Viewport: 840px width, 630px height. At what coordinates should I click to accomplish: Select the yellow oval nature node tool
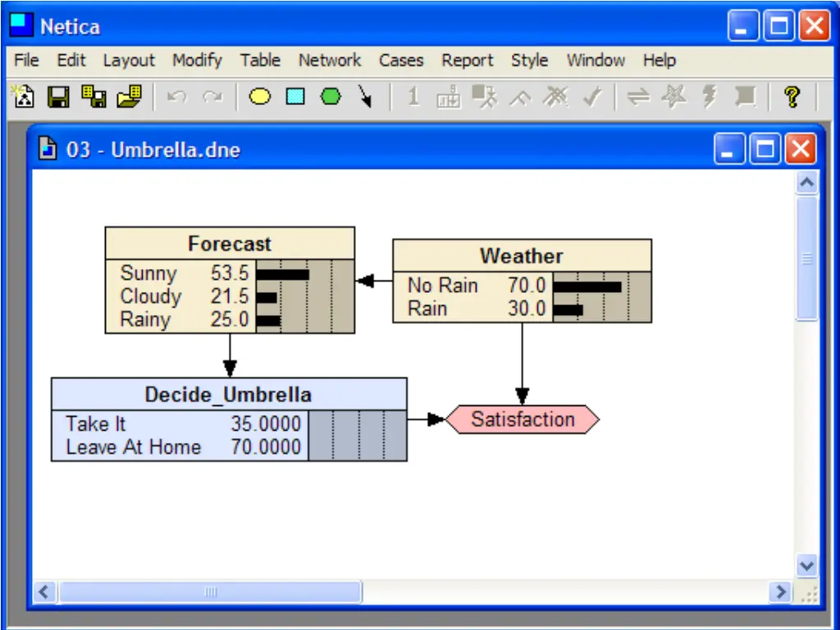(260, 97)
